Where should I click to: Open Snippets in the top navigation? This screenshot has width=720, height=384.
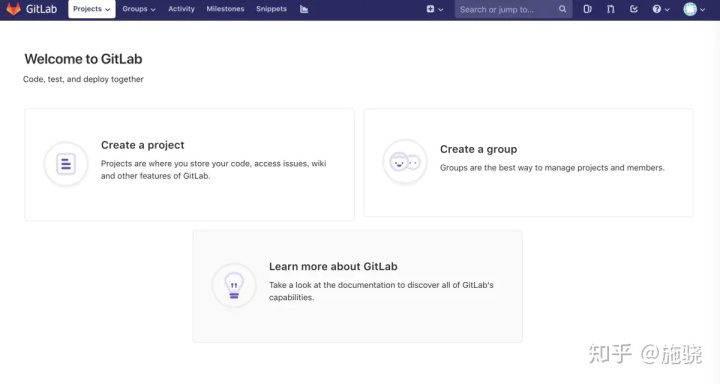[271, 9]
